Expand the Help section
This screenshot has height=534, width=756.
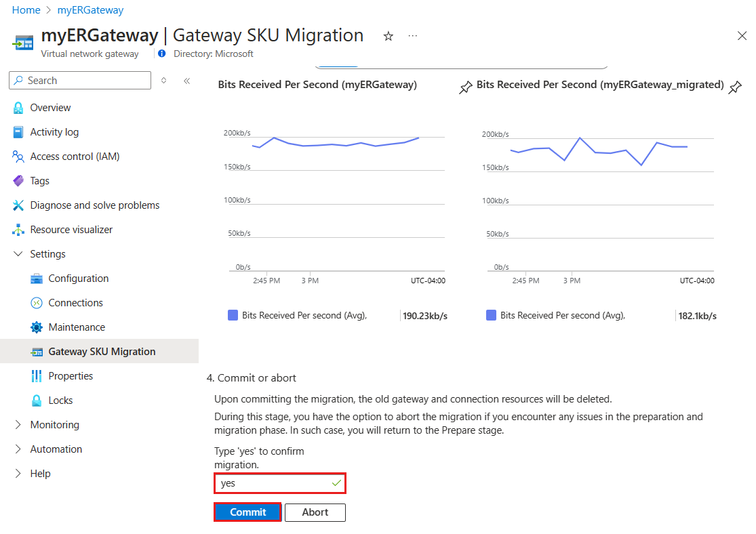click(x=18, y=474)
